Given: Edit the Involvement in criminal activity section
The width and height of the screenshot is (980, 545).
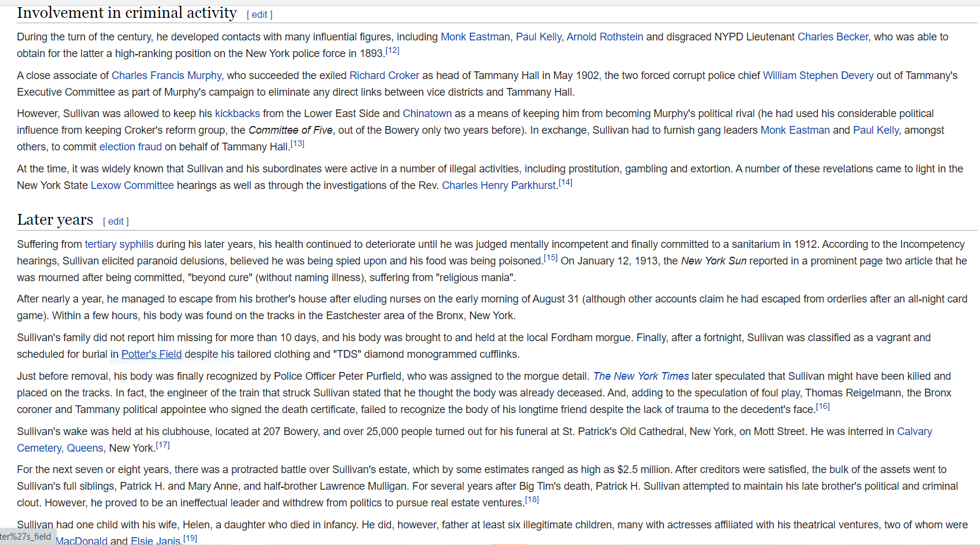Looking at the screenshot, I should pyautogui.click(x=260, y=15).
